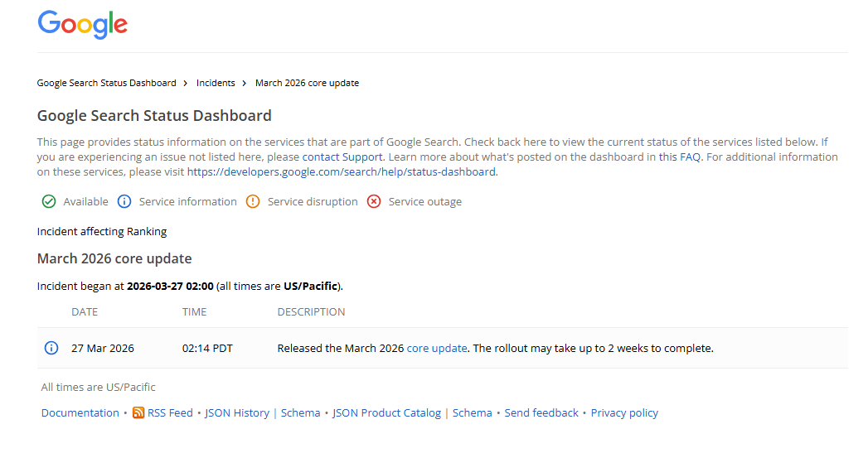Click the info icon beside 27 Mar 2026

point(51,348)
